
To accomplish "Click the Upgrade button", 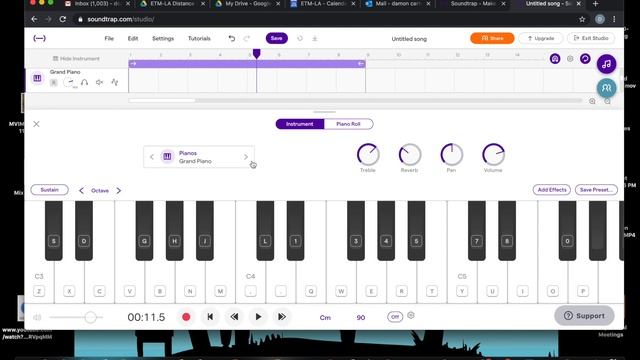I will (x=541, y=38).
